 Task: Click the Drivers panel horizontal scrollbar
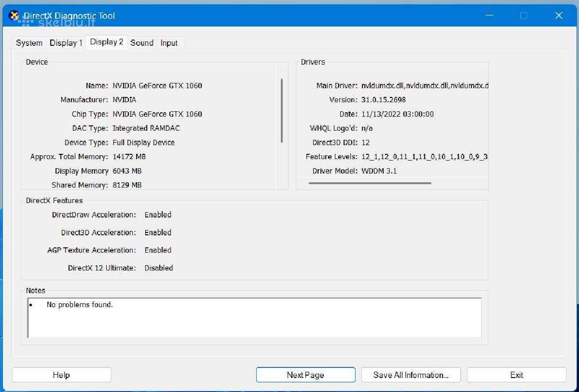[370, 183]
